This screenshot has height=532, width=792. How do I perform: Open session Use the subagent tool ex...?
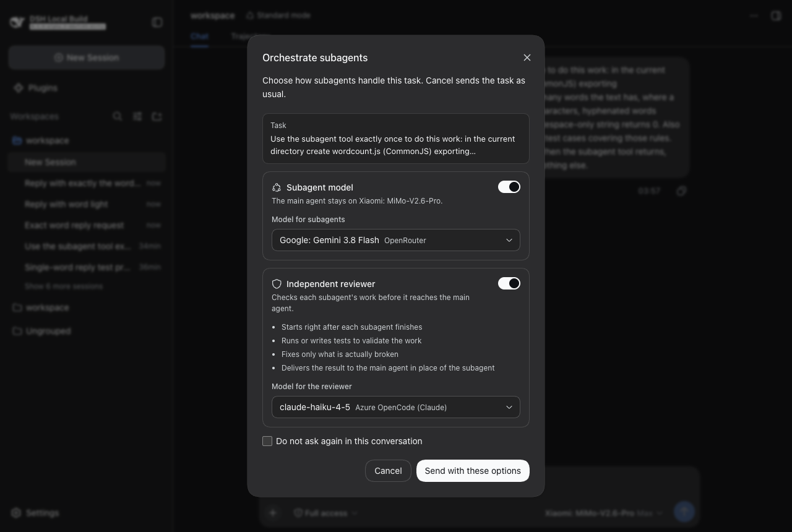click(x=87, y=246)
